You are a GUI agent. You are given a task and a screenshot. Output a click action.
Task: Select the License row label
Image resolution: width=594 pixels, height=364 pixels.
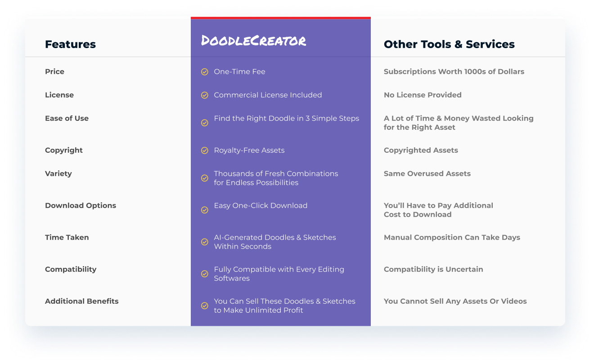tap(59, 95)
